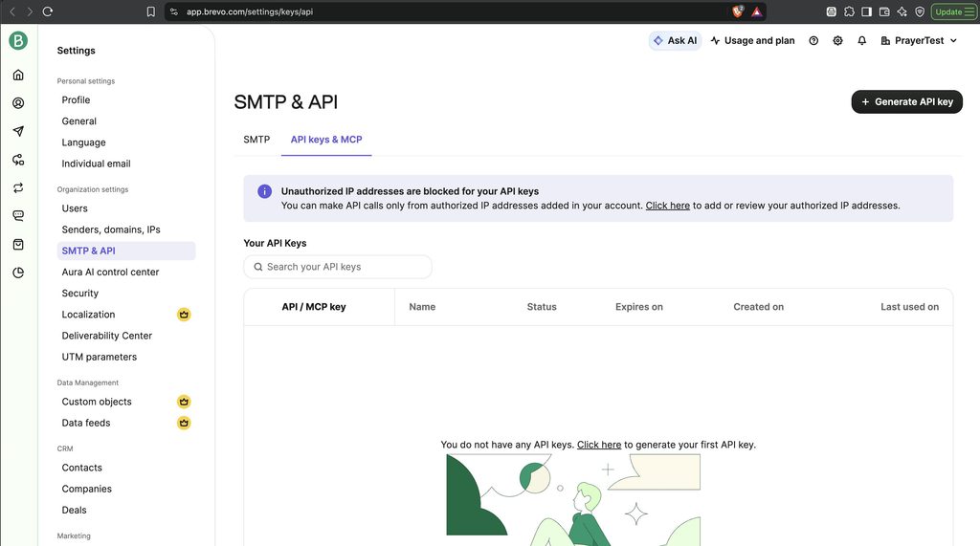Open the browser Update menu button
Screen dimensions: 980x546
pyautogui.click(x=954, y=11)
